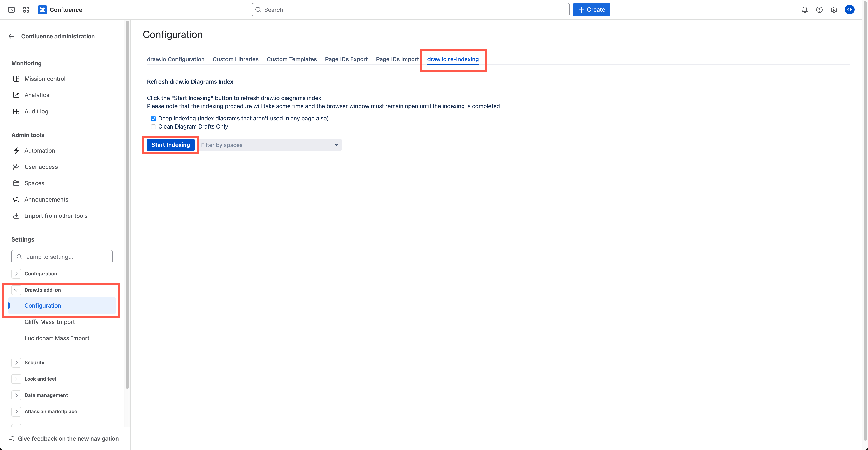This screenshot has width=868, height=450.
Task: Open User access settings
Action: tap(41, 167)
